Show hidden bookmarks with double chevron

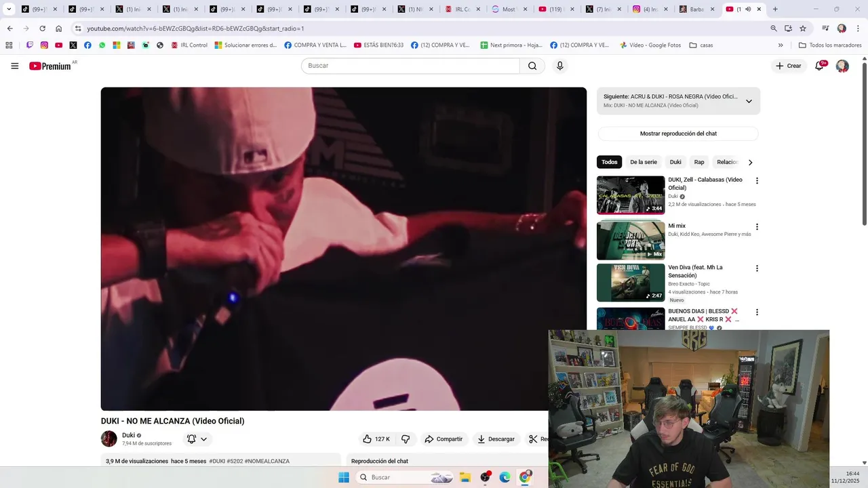781,45
